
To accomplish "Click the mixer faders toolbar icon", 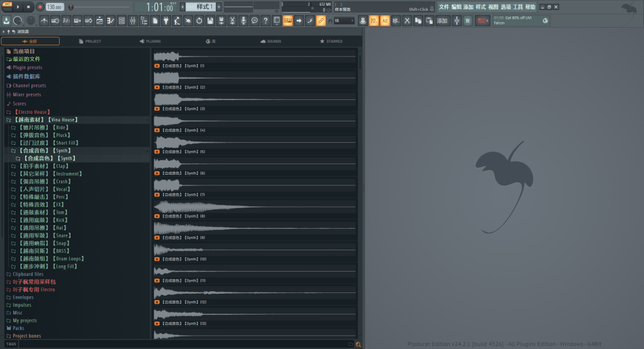I will click(x=133, y=21).
